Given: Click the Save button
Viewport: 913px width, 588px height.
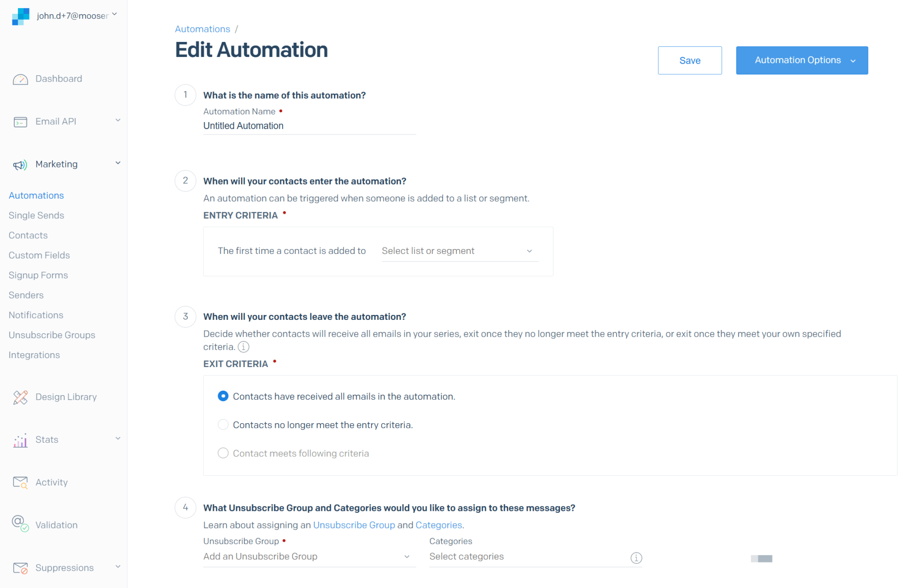Looking at the screenshot, I should pos(690,61).
